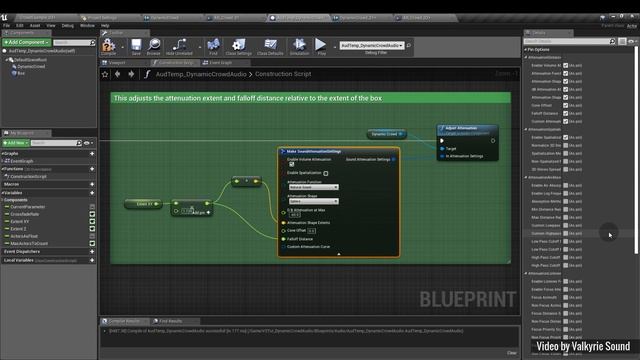Open Attenuation Shape dropdown on node

pyautogui.click(x=313, y=201)
